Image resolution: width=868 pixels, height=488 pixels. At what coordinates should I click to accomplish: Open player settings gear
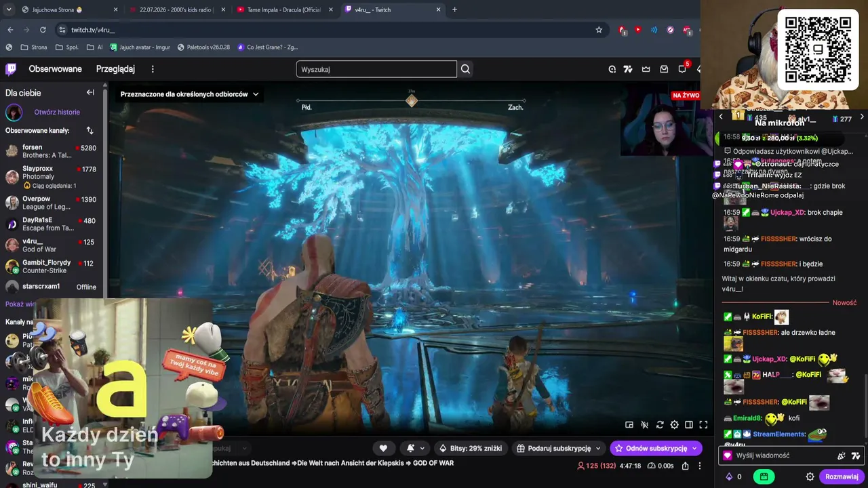click(x=674, y=425)
